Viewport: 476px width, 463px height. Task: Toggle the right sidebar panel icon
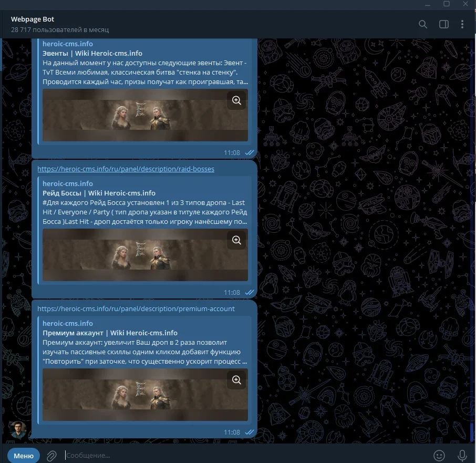[444, 24]
